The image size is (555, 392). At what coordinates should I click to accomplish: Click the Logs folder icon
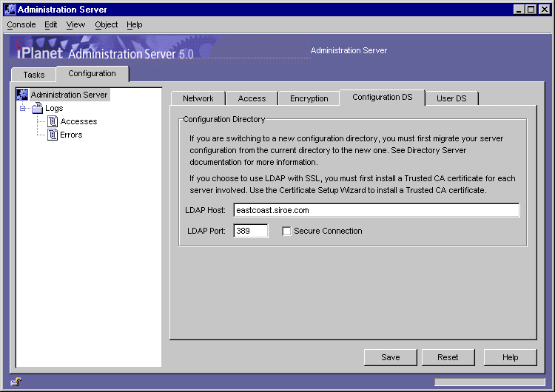pos(37,108)
